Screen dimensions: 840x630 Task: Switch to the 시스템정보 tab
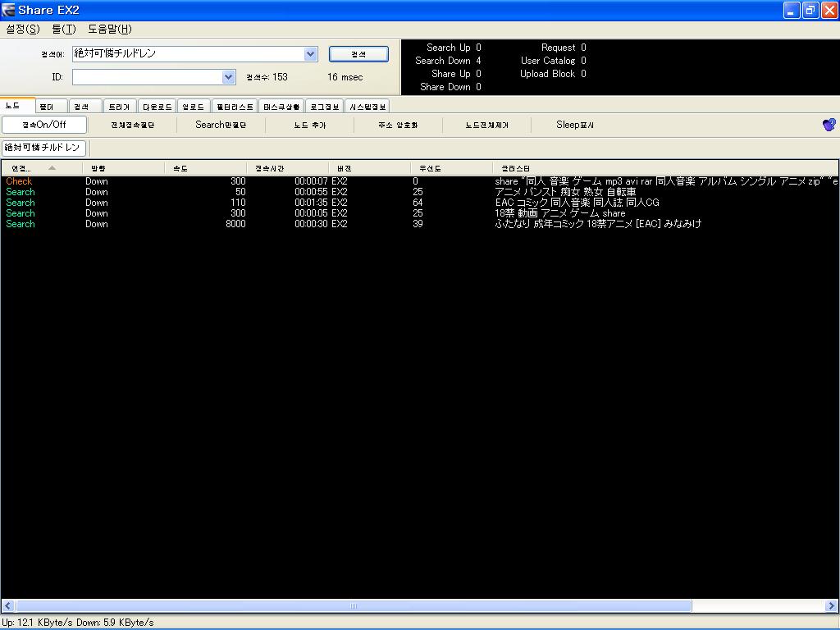(x=367, y=107)
